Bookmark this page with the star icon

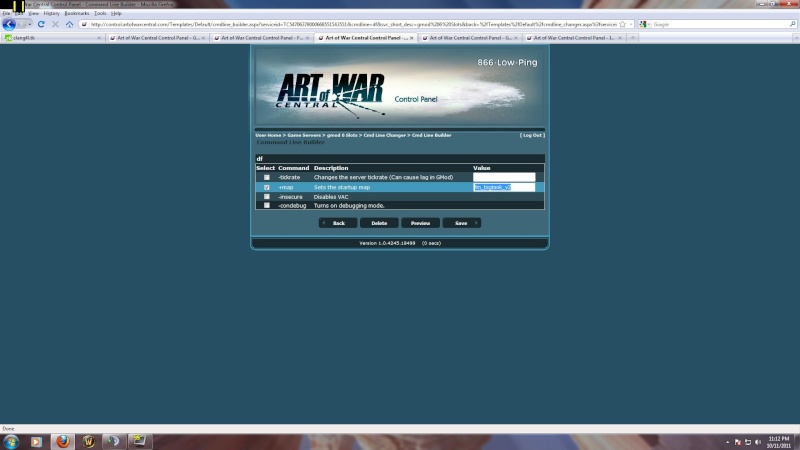622,24
